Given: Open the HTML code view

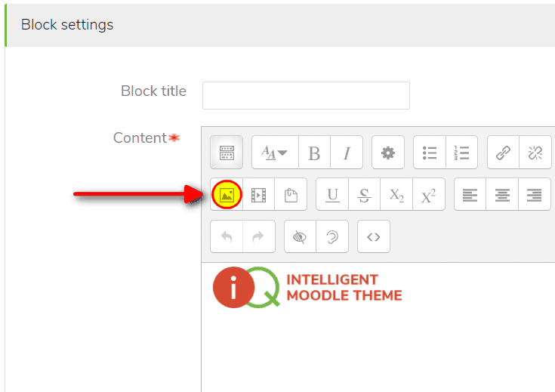Looking at the screenshot, I should tap(374, 236).
